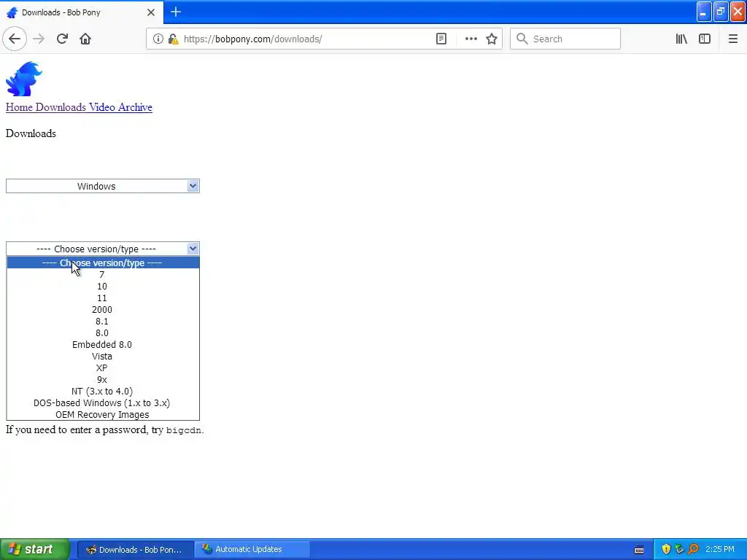
Task: Choose version 7 from the list
Action: coord(102,275)
